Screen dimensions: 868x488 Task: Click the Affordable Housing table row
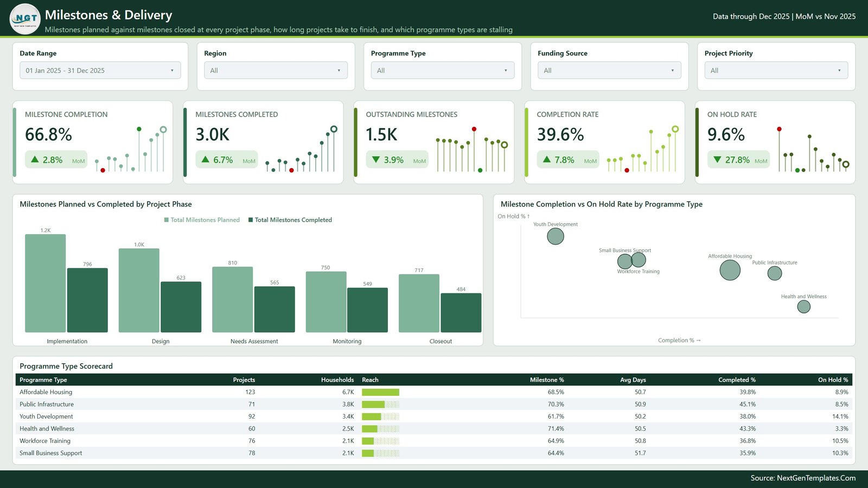click(x=434, y=392)
